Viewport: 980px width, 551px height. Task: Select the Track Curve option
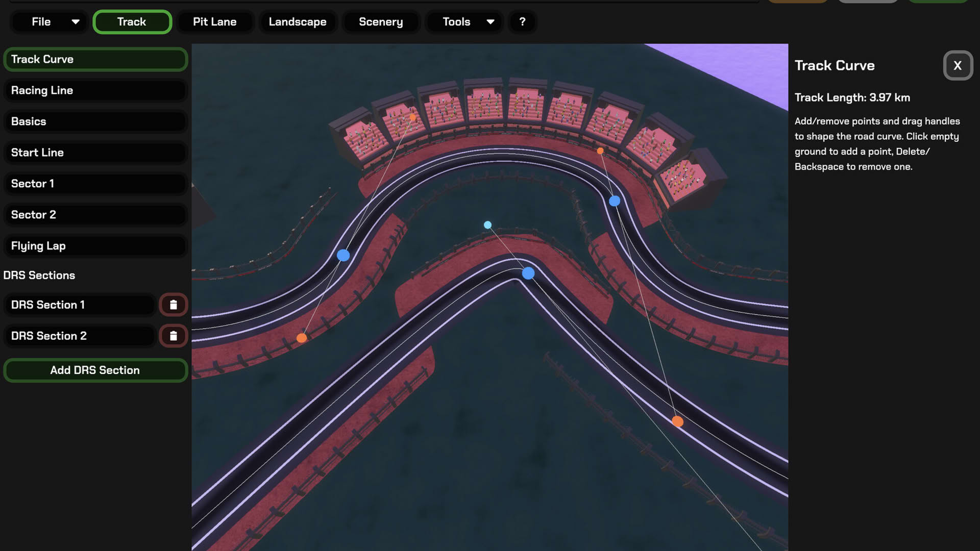95,59
